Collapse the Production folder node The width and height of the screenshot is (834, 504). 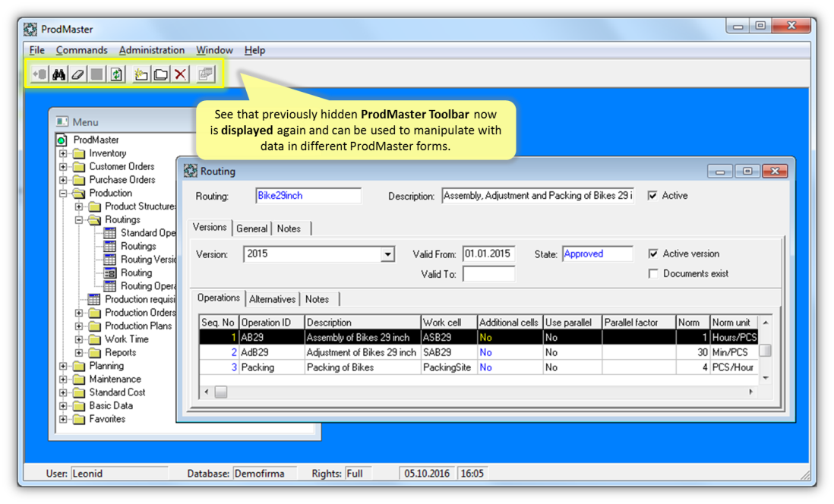pos(63,193)
